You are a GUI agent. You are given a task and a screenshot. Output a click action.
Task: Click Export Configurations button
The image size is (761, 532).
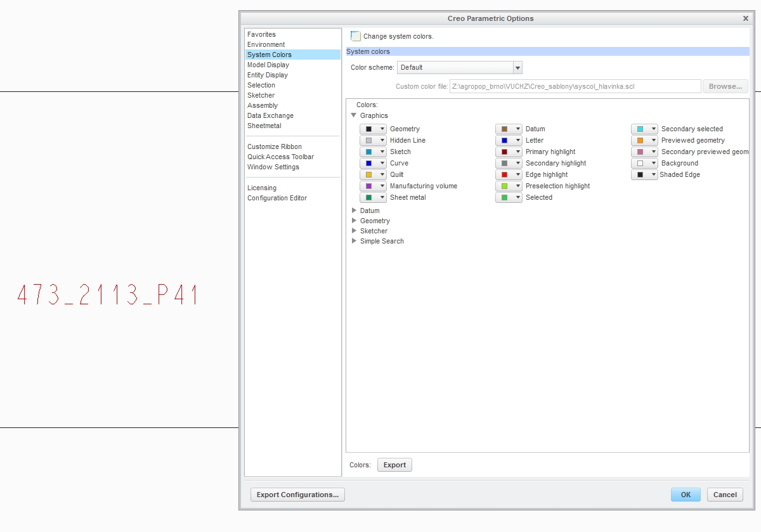pyautogui.click(x=297, y=495)
